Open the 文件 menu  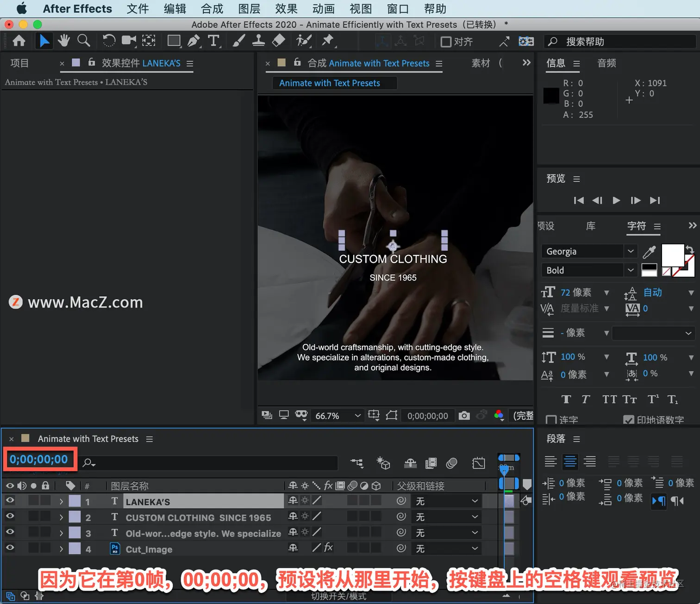(137, 9)
